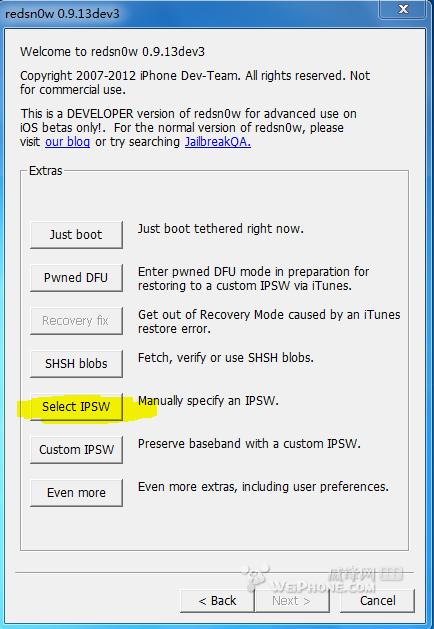
Task: Choose Pwned DFU mode option
Action: point(76,278)
